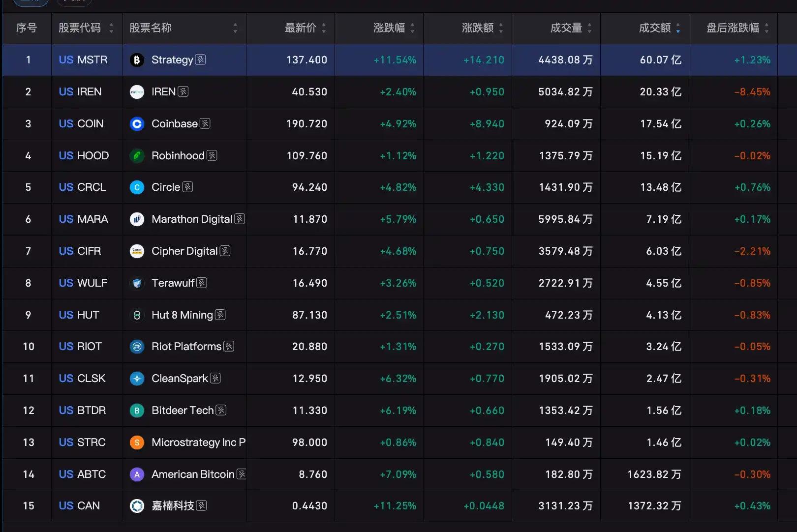Click the 序号 column header
797x532 pixels.
point(27,28)
